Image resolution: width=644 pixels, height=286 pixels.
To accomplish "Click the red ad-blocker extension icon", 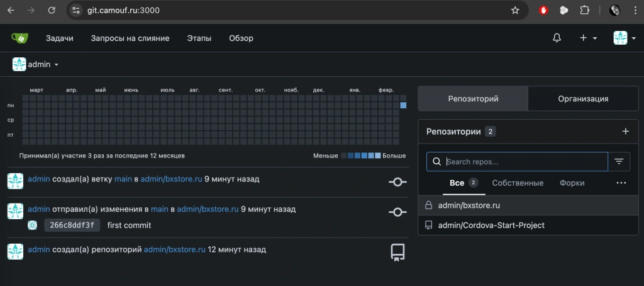I will pyautogui.click(x=543, y=10).
